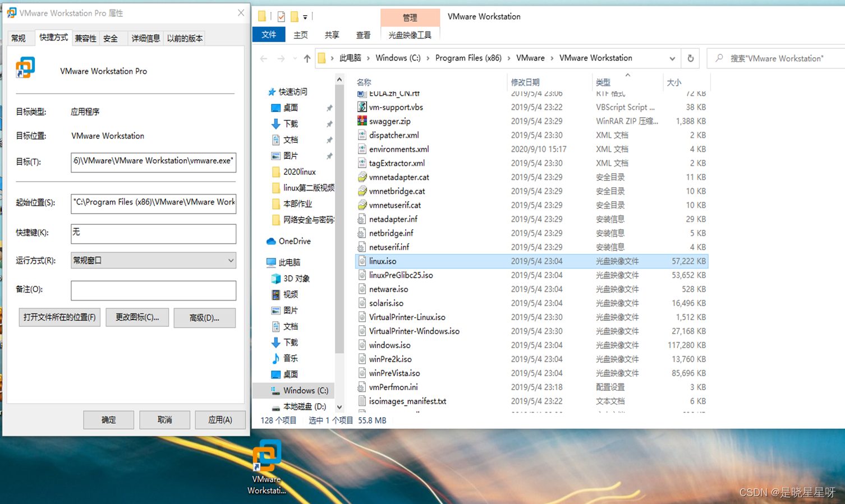Click the linux.iso disc image icon
Image resolution: width=845 pixels, height=504 pixels.
tap(362, 261)
